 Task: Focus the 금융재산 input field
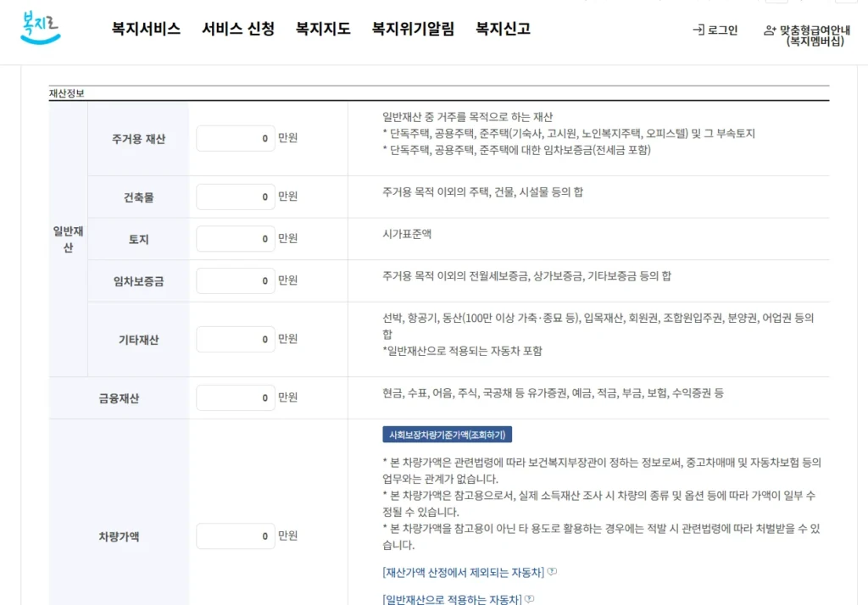pos(236,397)
